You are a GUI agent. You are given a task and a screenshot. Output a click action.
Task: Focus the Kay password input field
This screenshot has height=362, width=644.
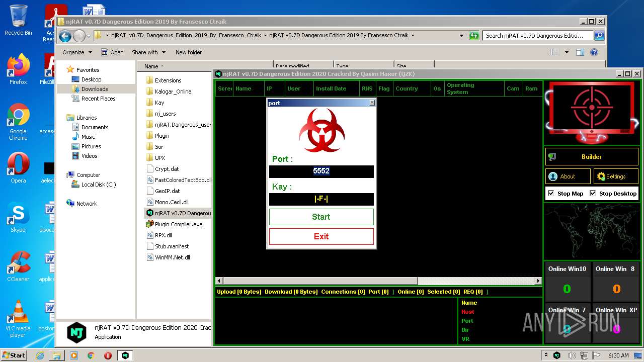point(321,199)
